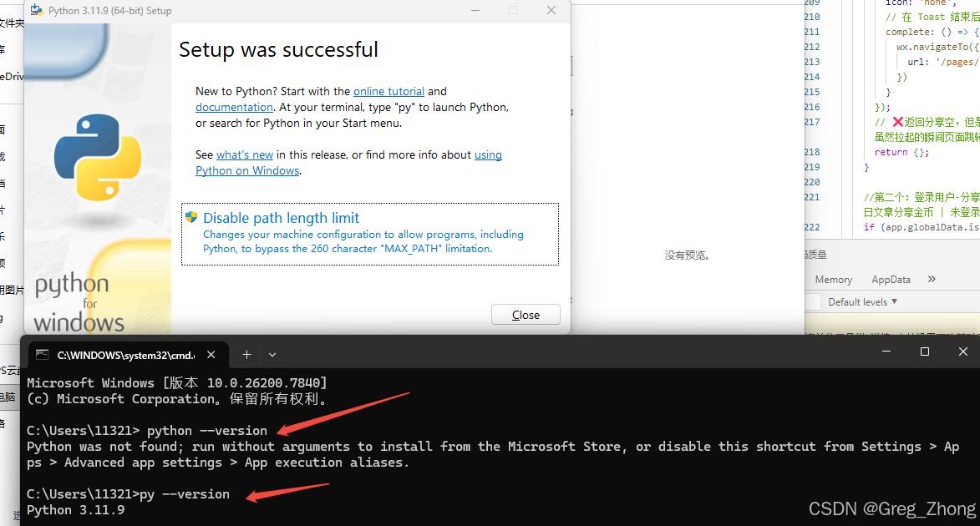Click the 'Setup was successful' heading
This screenshot has width=980, height=526.
(x=279, y=49)
